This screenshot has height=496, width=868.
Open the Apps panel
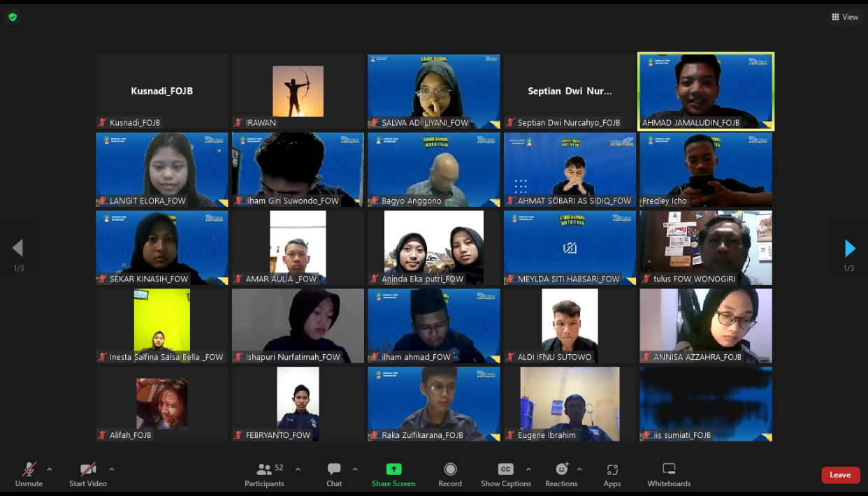click(x=612, y=474)
